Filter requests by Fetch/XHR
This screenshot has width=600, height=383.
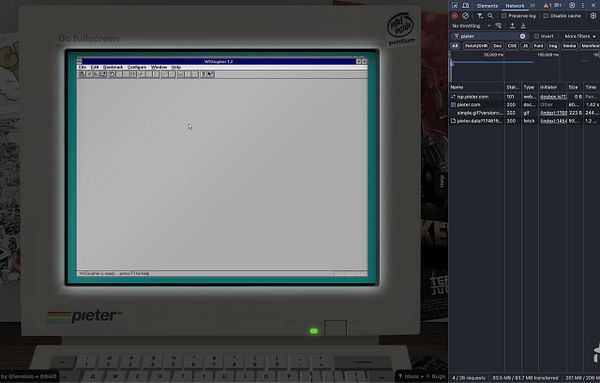(476, 46)
